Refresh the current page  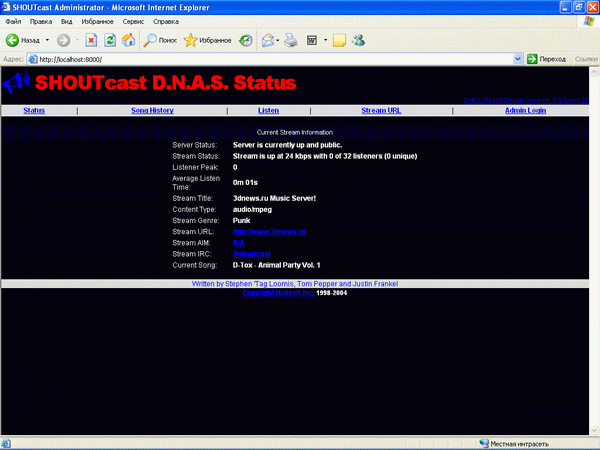click(x=110, y=41)
